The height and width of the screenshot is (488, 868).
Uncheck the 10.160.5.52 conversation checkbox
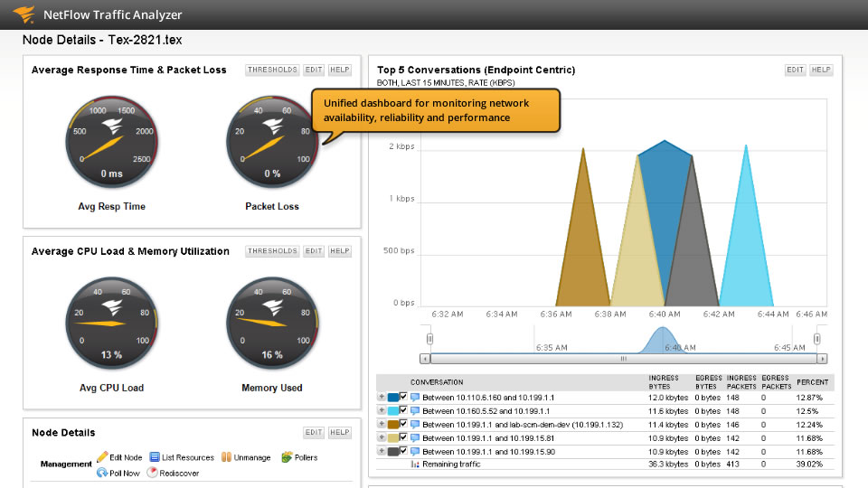pyautogui.click(x=403, y=410)
